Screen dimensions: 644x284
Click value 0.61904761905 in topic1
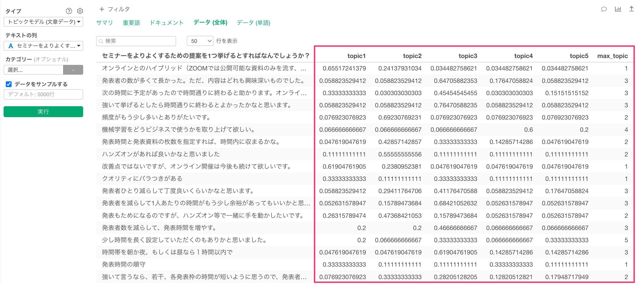click(x=344, y=167)
